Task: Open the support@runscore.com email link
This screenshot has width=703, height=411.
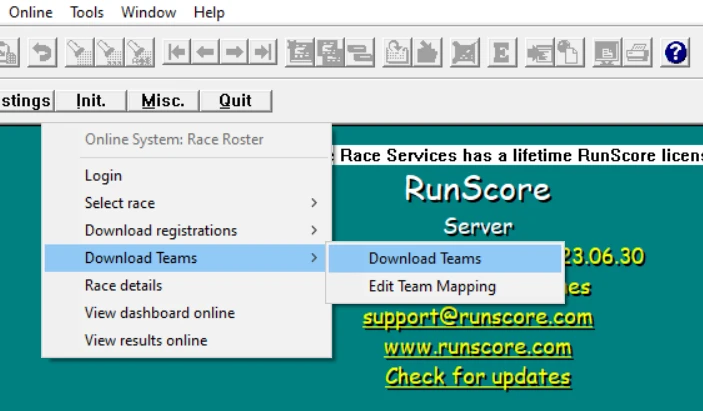Action: coord(478,318)
